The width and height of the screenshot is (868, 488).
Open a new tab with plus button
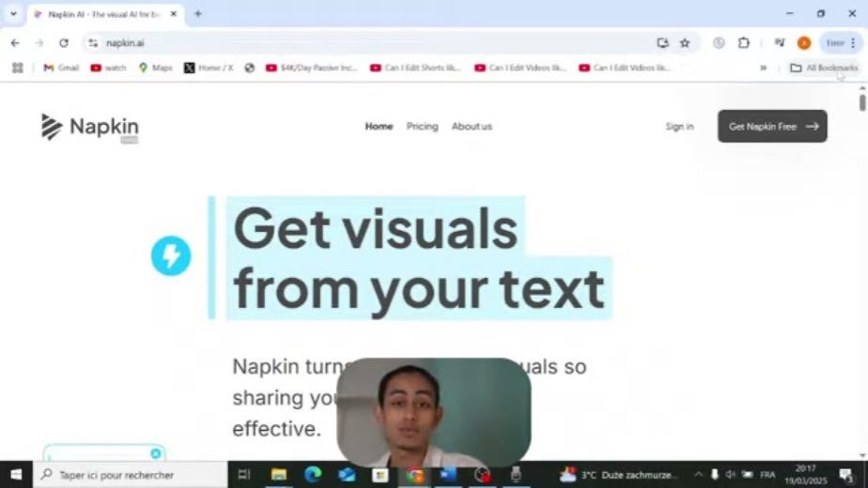tap(197, 14)
